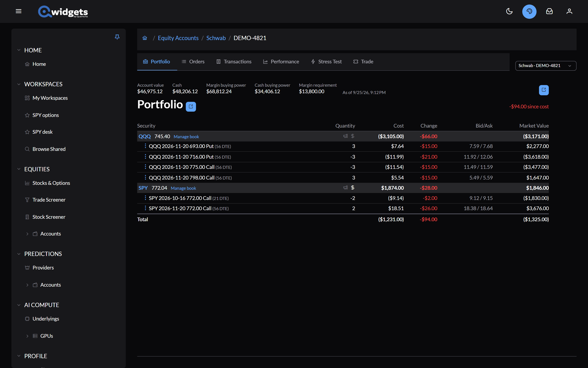Screen dimensions: 588x368
Task: Expand Accounts under PREDICTIONS
Action: click(x=27, y=285)
